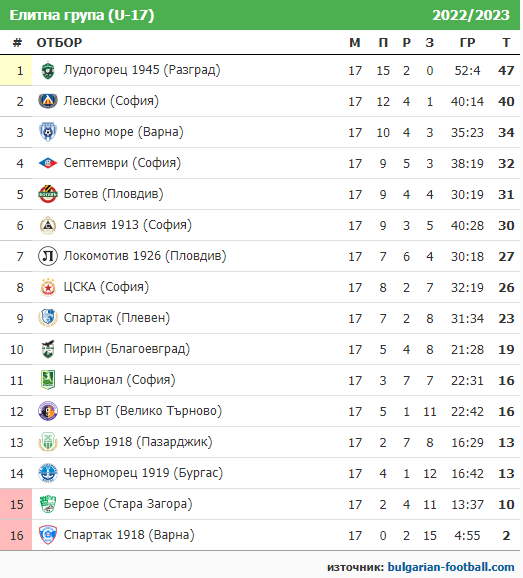Click the Lokomotiv 1926 Plovdiv logo
Image resolution: width=523 pixels, height=578 pixels.
click(48, 256)
